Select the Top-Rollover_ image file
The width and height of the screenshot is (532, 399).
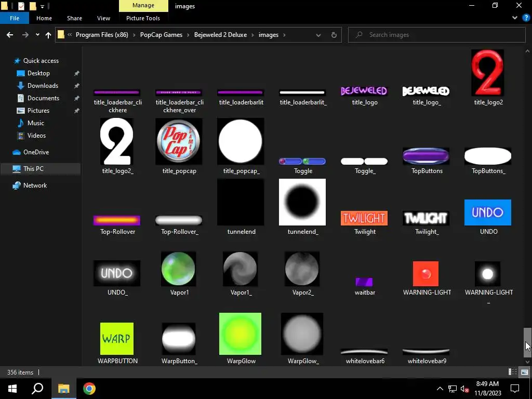[179, 220]
